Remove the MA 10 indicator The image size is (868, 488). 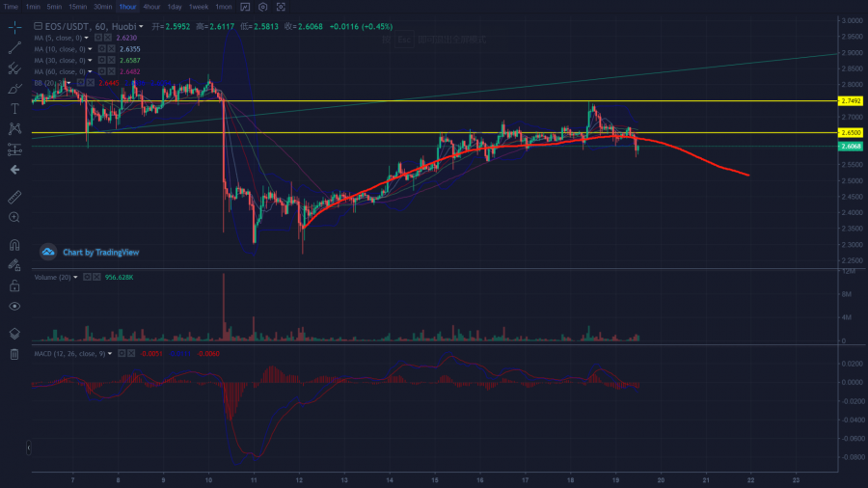click(x=111, y=48)
